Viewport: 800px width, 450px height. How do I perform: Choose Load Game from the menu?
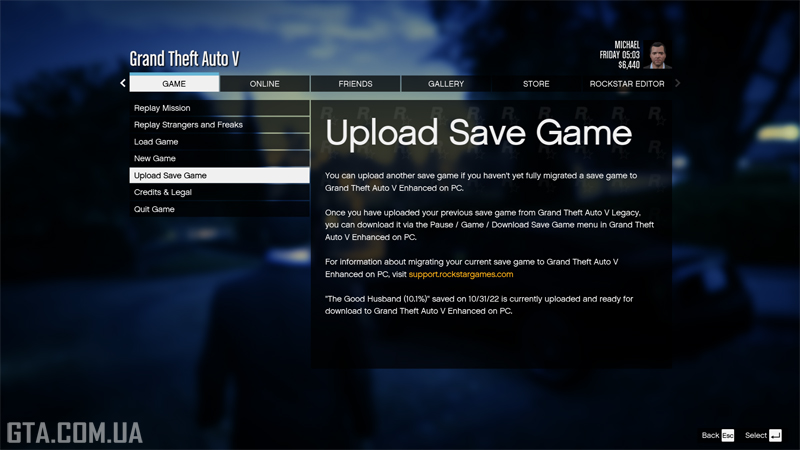[219, 142]
